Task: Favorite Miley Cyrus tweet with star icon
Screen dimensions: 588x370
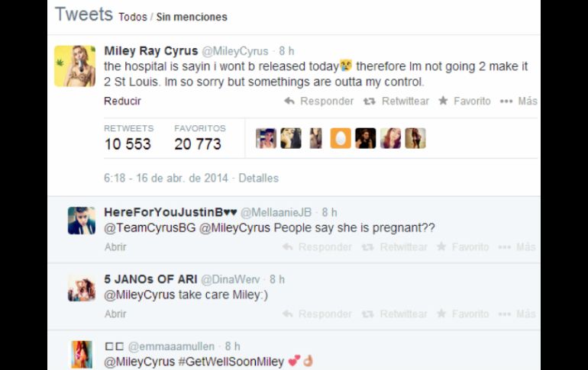Action: pos(443,101)
